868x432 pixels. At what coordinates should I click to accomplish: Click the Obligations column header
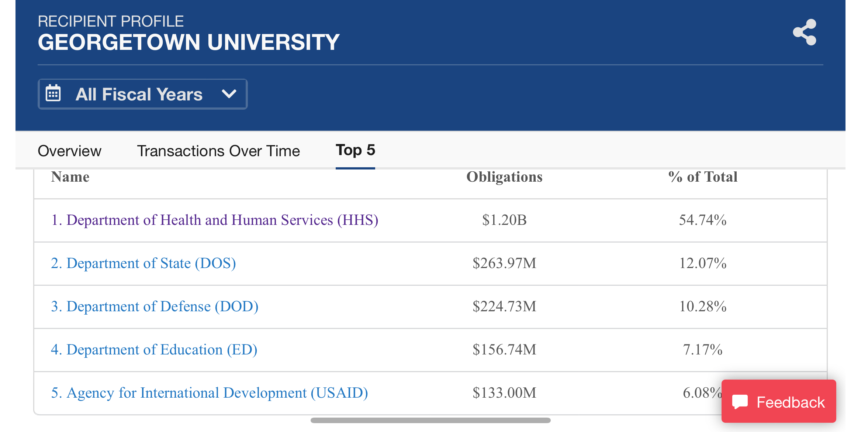pyautogui.click(x=504, y=176)
